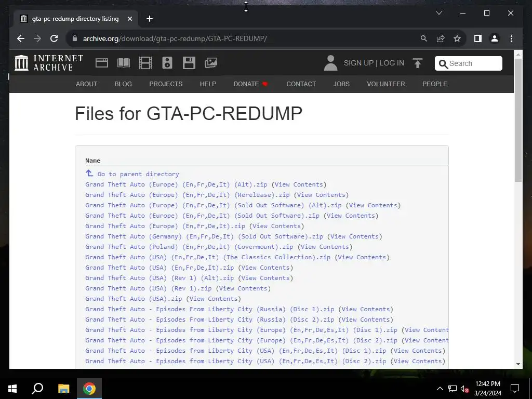Viewport: 532px width, 399px height.
Task: Download Episodes From Liberty City (Russia) Disc 1
Action: pos(210,309)
